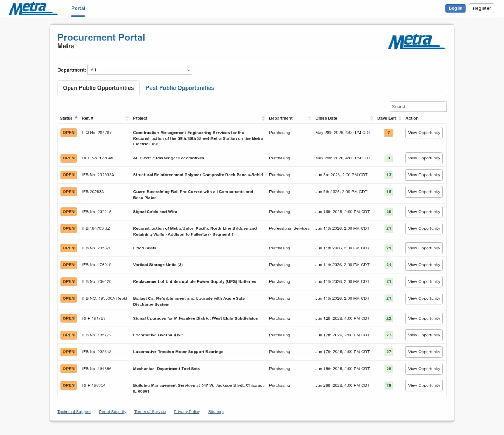Click the Jun 3rd 2026 close date

pyautogui.click(x=341, y=175)
